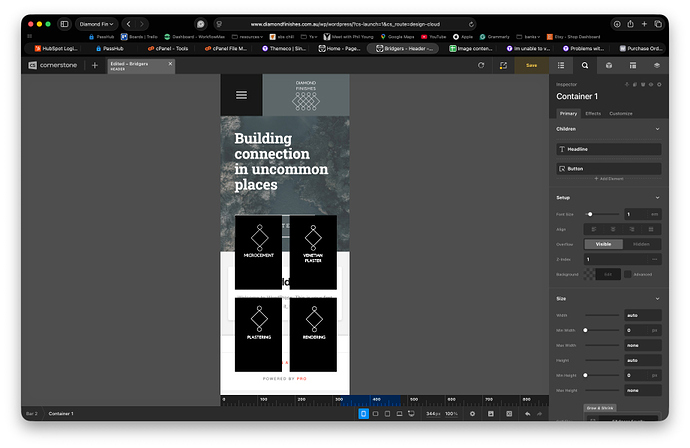
Task: Select the mobile device preview icon
Action: (x=363, y=413)
